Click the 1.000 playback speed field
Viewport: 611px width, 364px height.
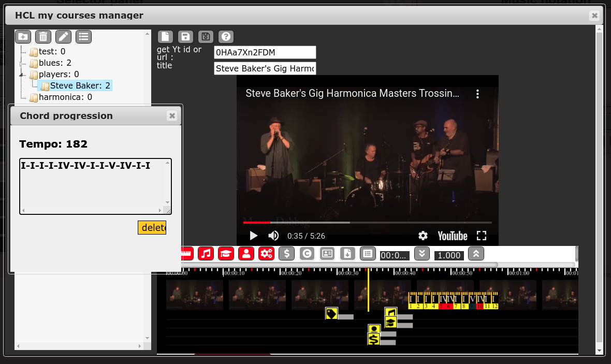(x=449, y=255)
